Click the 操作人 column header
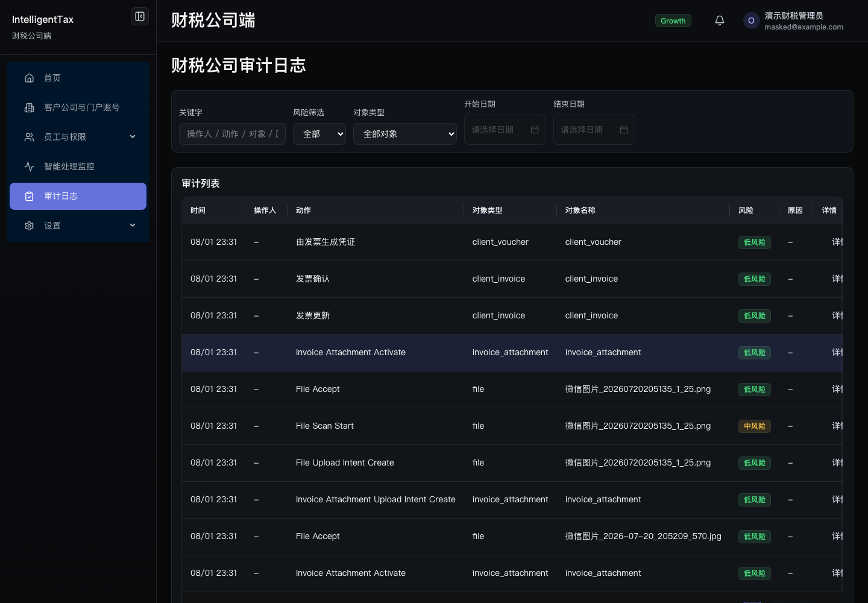The height and width of the screenshot is (603, 868). 265,210
